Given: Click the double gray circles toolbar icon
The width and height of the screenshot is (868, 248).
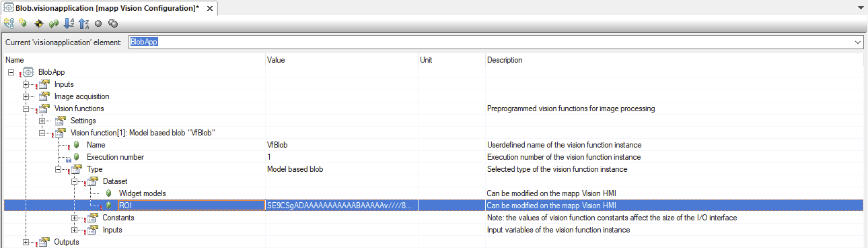Looking at the screenshot, I should (x=113, y=23).
